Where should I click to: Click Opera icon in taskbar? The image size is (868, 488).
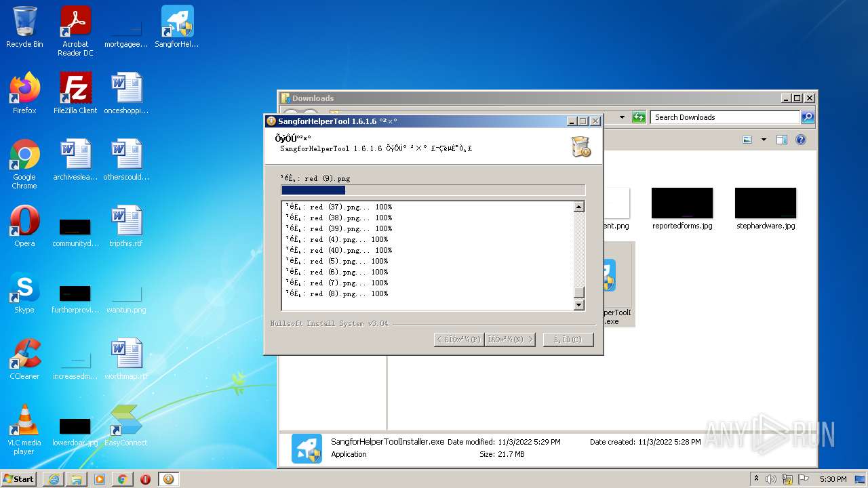coord(146,479)
